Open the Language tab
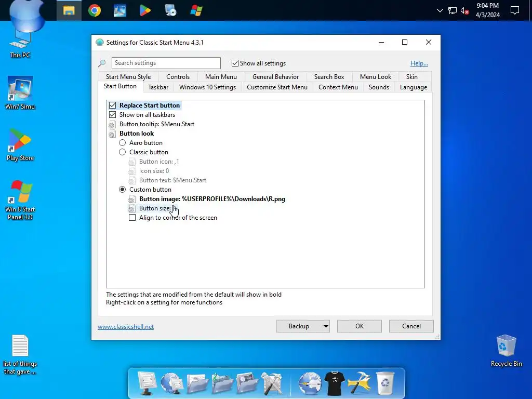This screenshot has height=399, width=532. (x=413, y=87)
